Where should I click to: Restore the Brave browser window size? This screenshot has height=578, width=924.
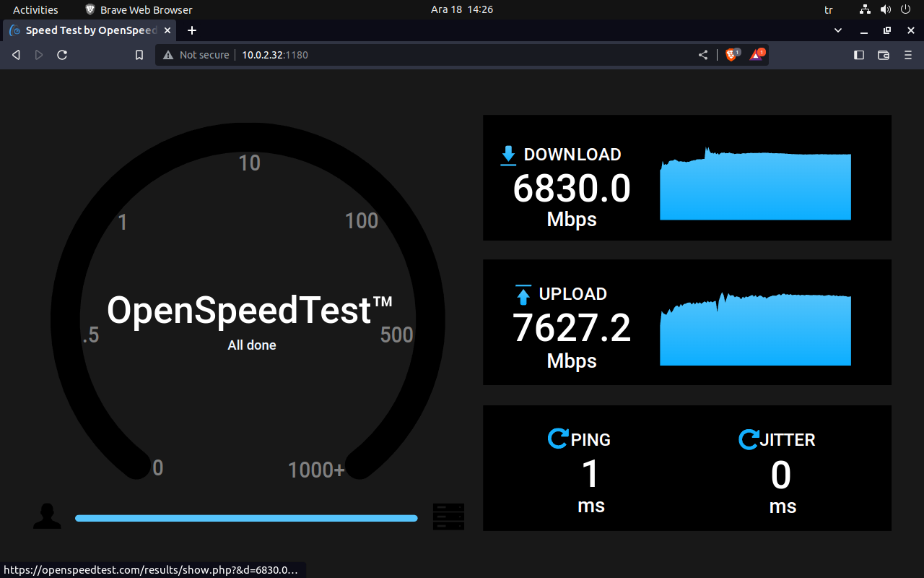pyautogui.click(x=887, y=30)
